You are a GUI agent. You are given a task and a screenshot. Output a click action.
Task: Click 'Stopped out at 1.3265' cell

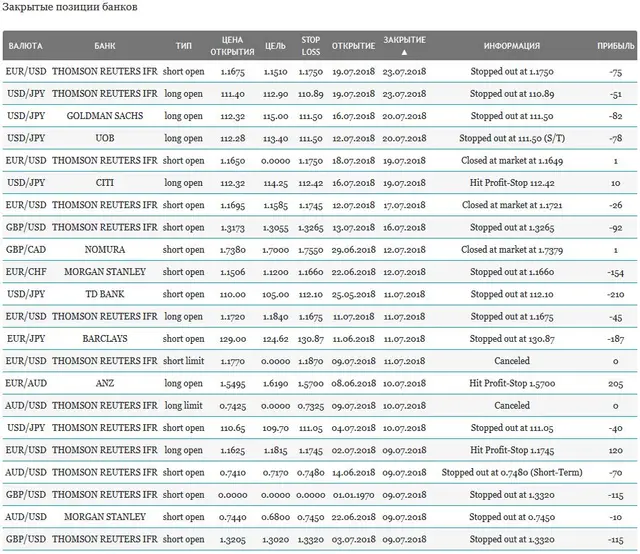pyautogui.click(x=512, y=227)
